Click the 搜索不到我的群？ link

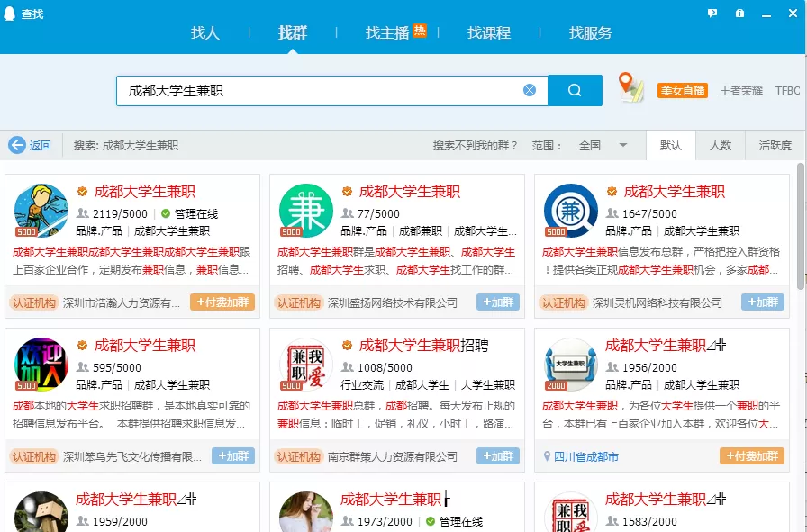coord(476,146)
